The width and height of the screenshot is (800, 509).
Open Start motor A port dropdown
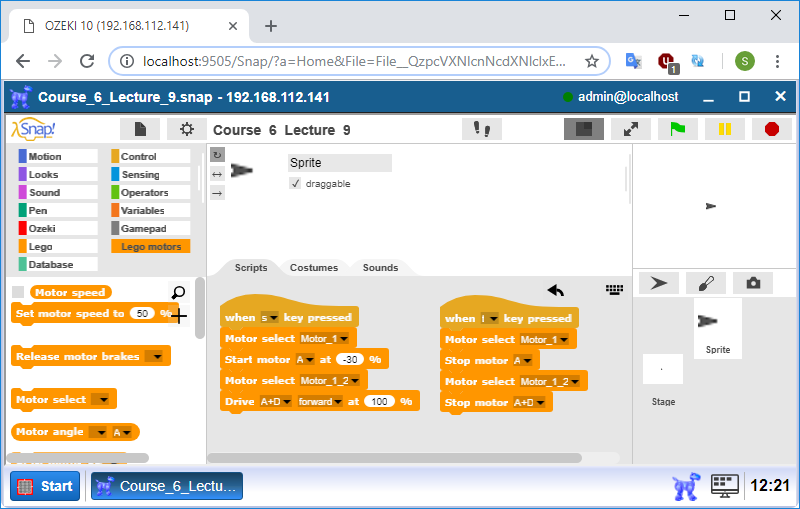(305, 360)
